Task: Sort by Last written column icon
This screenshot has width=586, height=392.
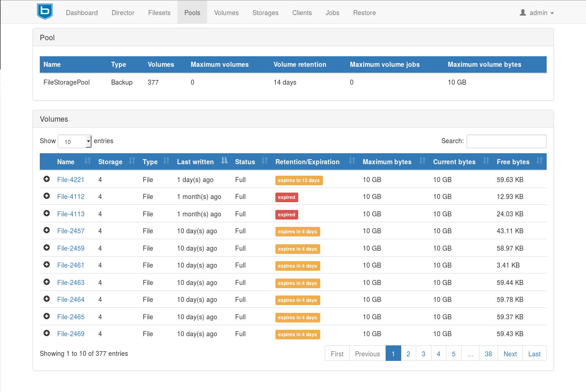Action: pyautogui.click(x=224, y=161)
